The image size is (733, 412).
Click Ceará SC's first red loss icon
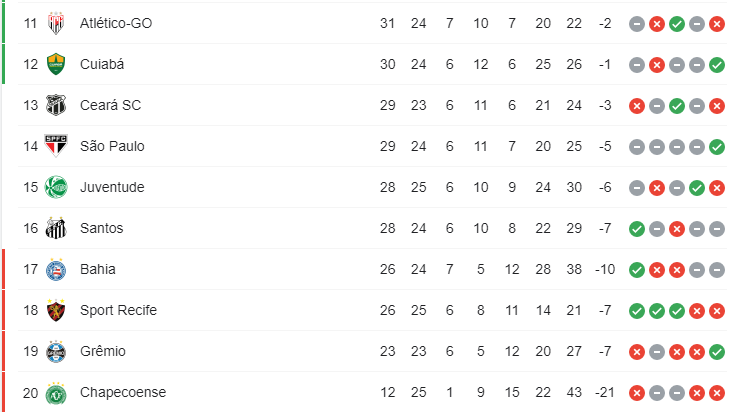pyautogui.click(x=637, y=106)
